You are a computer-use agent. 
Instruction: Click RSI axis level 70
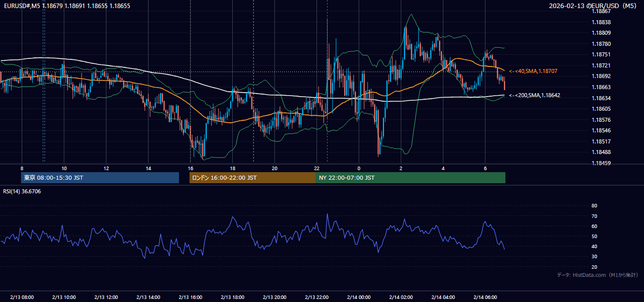coord(594,216)
